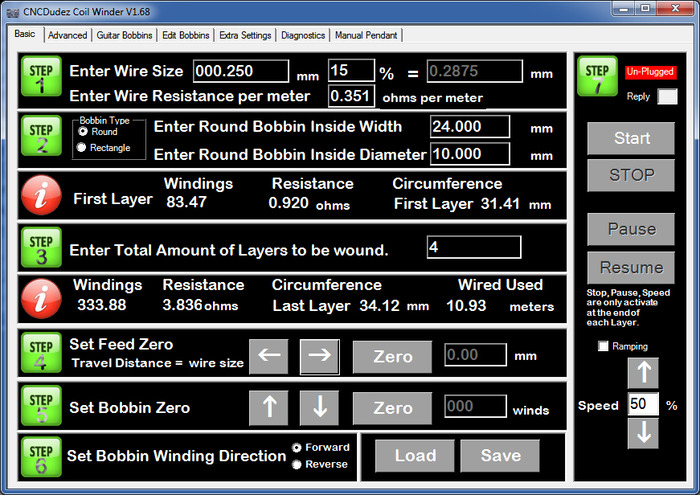Image resolution: width=700 pixels, height=495 pixels.
Task: Maximize the Coil Winder window
Action: coord(645,8)
